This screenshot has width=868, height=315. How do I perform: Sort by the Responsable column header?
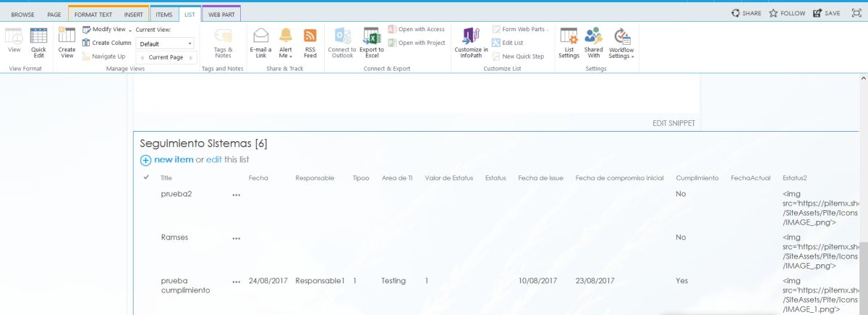(315, 177)
